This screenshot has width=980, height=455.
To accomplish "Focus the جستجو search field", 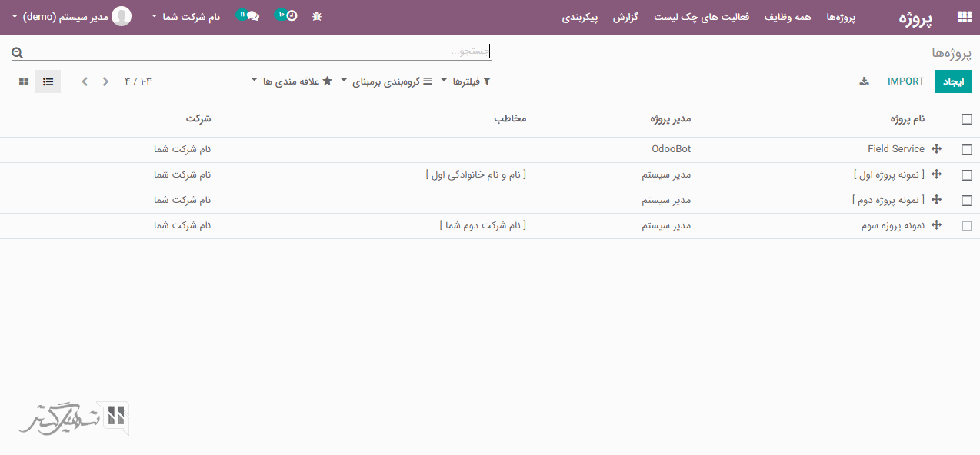I will pyautogui.click(x=254, y=51).
